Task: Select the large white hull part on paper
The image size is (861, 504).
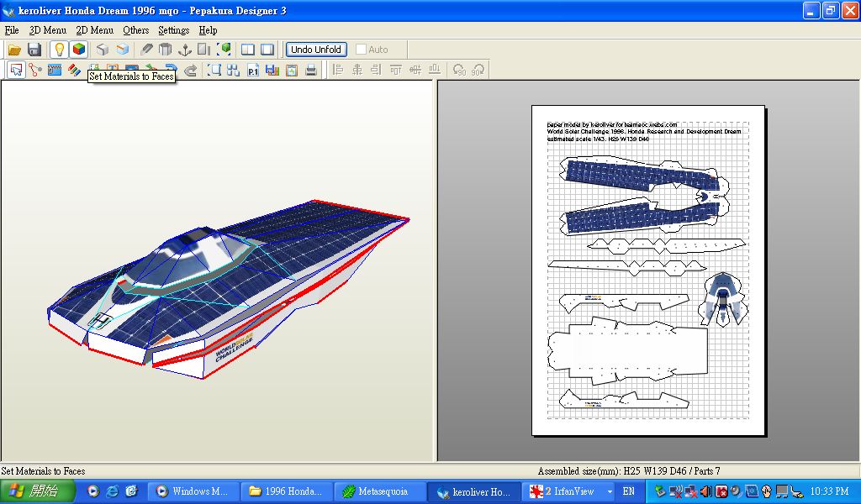Action: click(x=627, y=350)
